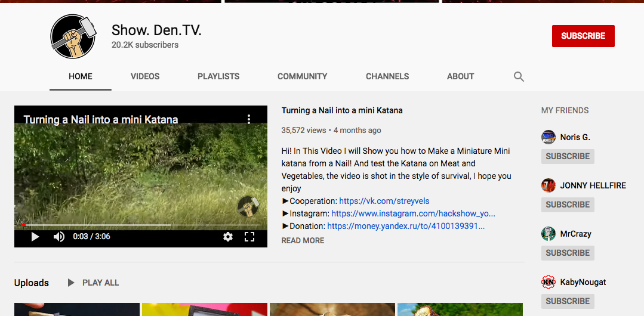Switch to the VIDEOS tab
This screenshot has width=644, height=316.
pyautogui.click(x=145, y=77)
